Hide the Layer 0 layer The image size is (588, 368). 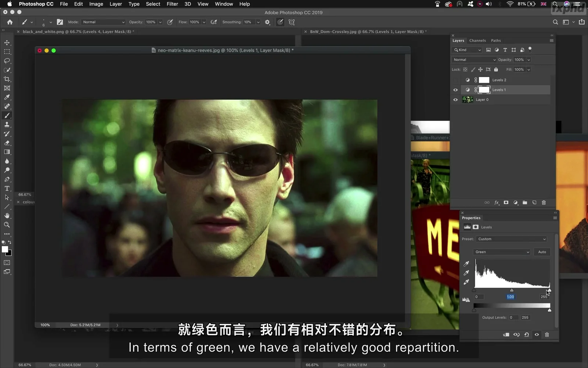(456, 100)
